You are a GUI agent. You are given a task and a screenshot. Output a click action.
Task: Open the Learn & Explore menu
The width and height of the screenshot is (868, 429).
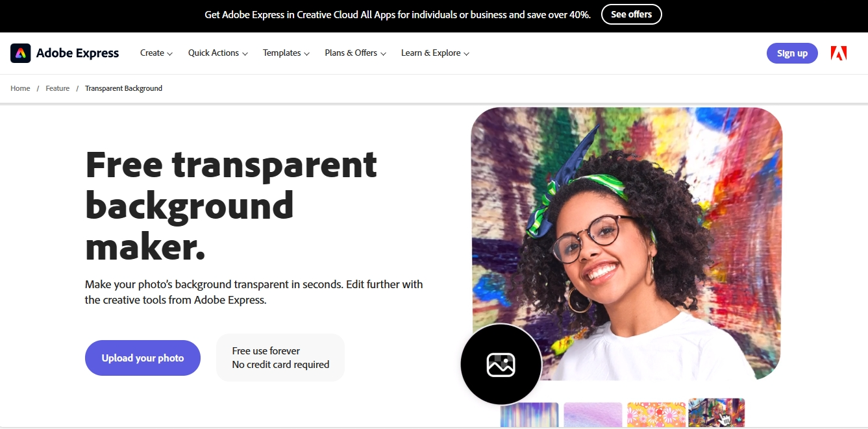click(435, 53)
